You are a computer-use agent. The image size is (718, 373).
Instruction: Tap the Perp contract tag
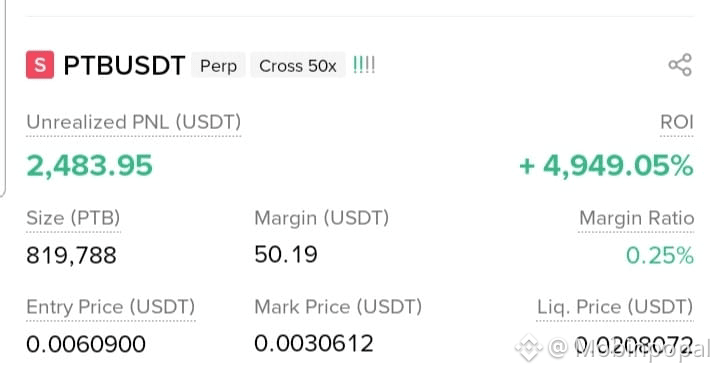click(x=218, y=65)
